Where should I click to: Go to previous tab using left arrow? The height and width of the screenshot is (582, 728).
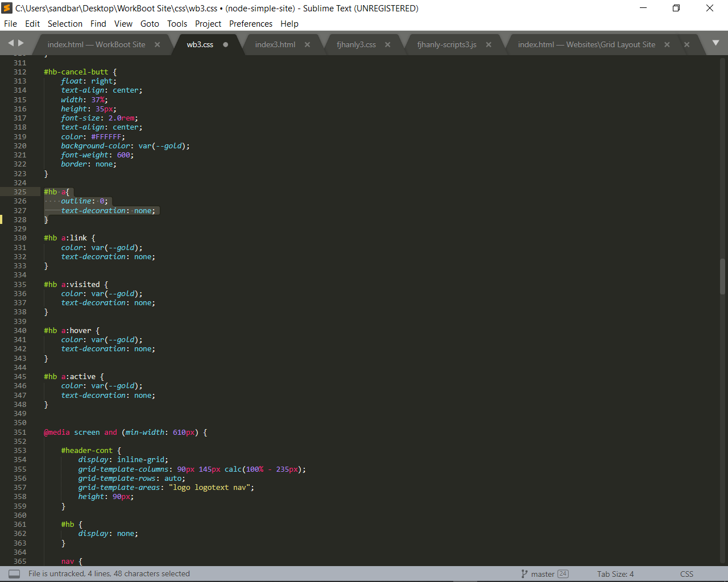11,43
